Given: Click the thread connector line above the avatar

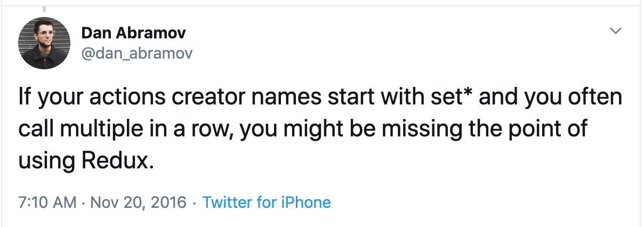Looking at the screenshot, I should click(45, 10).
